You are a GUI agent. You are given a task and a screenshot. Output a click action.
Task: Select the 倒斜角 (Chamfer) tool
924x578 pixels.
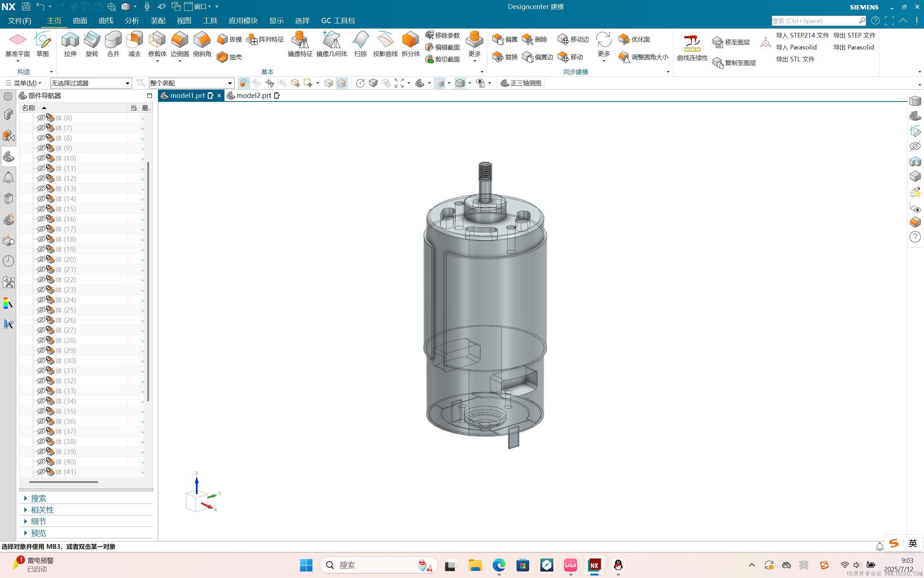202,44
